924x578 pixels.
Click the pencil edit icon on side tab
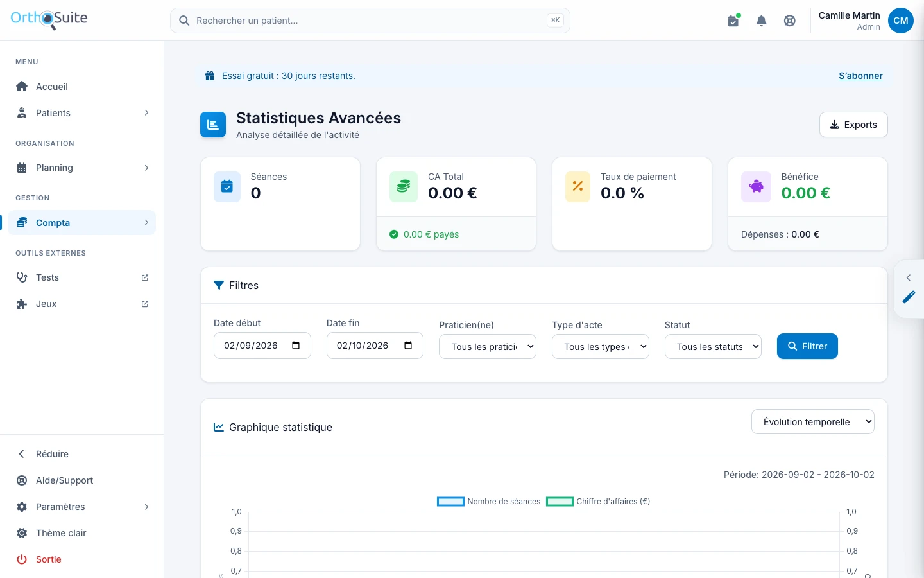point(909,297)
